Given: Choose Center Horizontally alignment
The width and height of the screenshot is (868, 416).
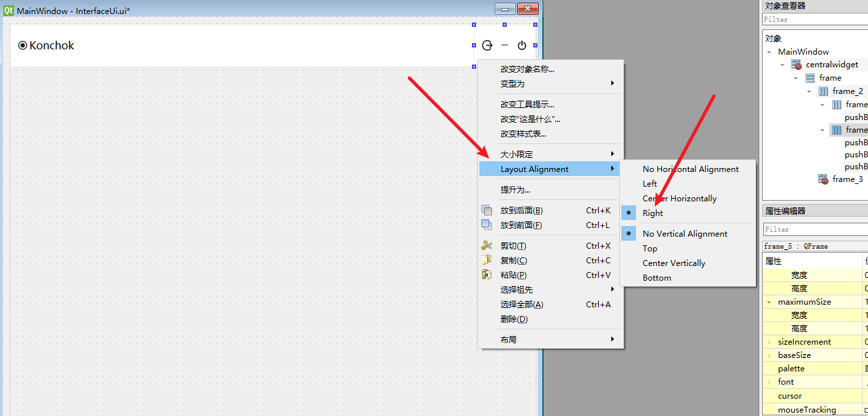Looking at the screenshot, I should tap(679, 198).
